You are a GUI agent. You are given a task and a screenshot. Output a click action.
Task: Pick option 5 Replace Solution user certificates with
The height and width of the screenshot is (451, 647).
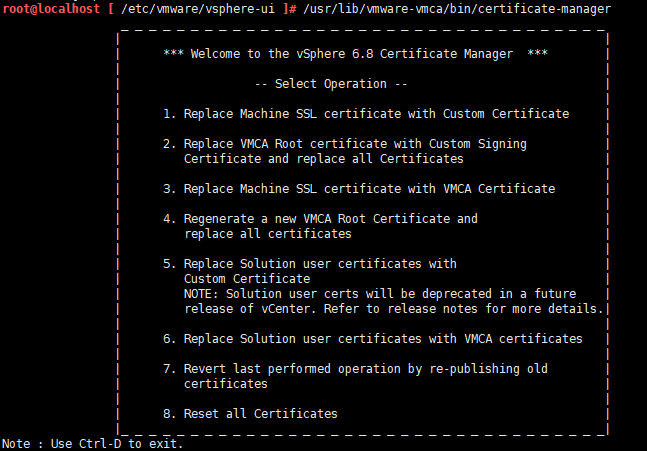pyautogui.click(x=310, y=264)
